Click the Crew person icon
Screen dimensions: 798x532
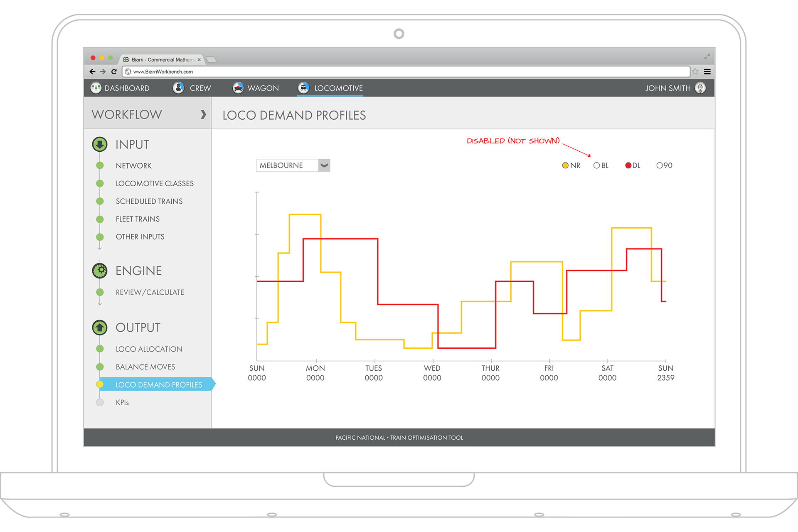(178, 88)
